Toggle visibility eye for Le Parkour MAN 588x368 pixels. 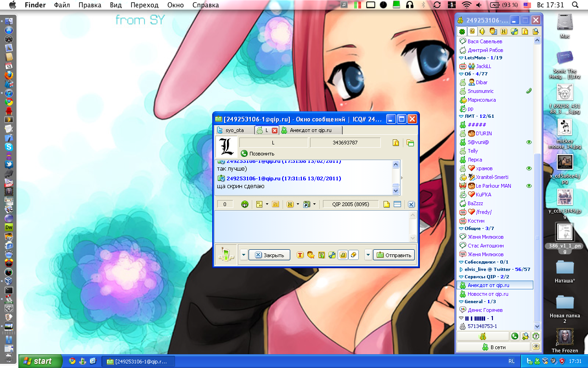(529, 186)
